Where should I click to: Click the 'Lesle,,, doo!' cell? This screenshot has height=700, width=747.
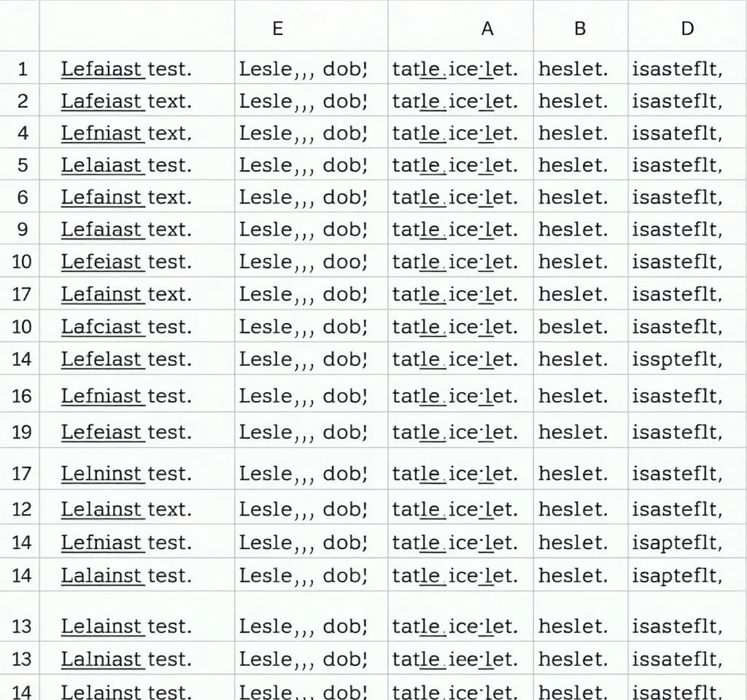[303, 261]
